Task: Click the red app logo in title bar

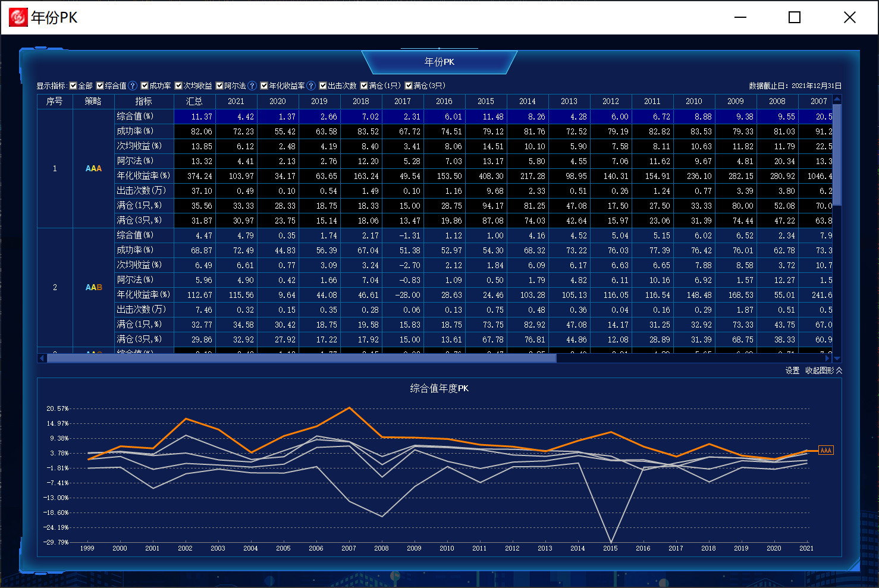Action: tap(18, 17)
